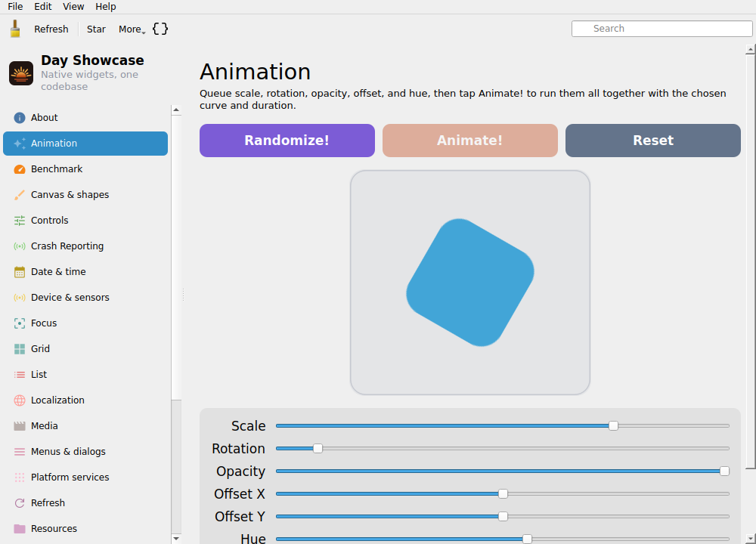Open the About page in sidebar

[x=85, y=118]
